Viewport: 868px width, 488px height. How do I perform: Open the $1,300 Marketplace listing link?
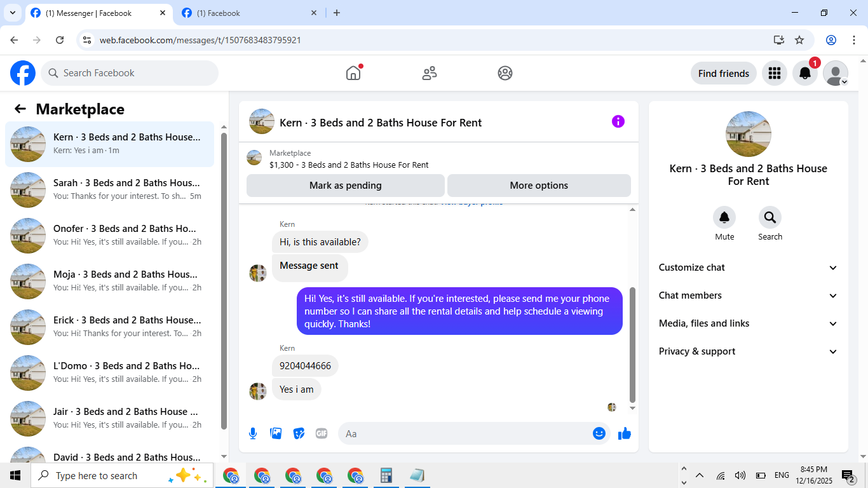coord(349,165)
